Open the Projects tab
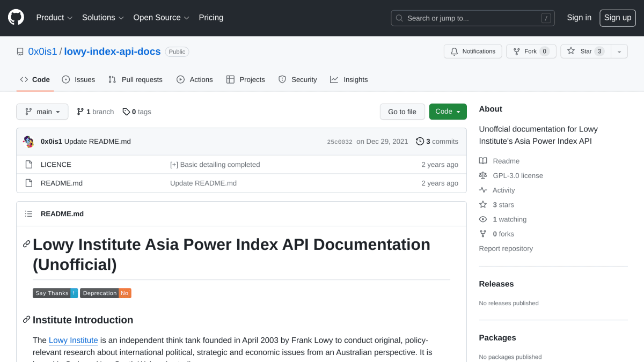 tap(246, 79)
